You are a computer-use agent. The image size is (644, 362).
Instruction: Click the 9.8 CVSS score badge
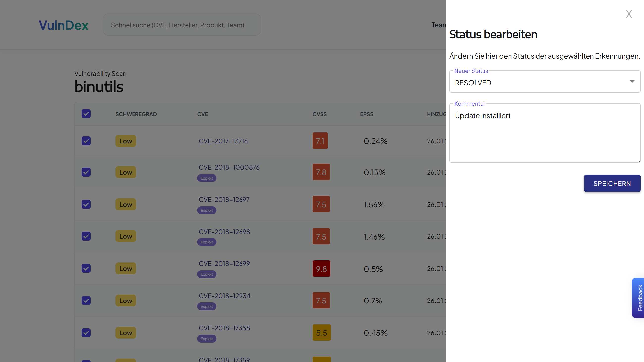[x=321, y=269]
